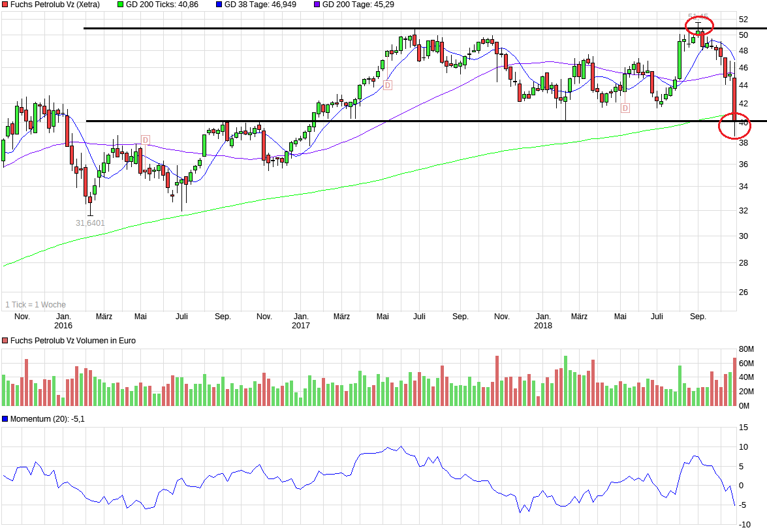Click the red circle at the 40 support level

pyautogui.click(x=734, y=125)
